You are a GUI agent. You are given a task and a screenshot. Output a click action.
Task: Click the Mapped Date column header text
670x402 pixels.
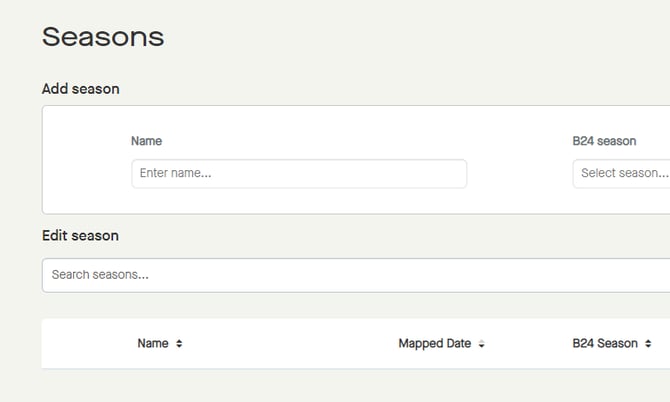click(434, 344)
